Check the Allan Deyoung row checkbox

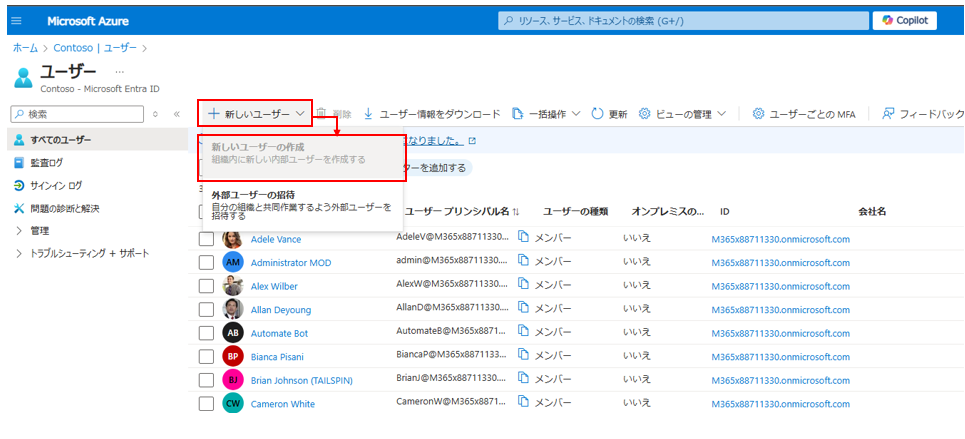pos(206,310)
